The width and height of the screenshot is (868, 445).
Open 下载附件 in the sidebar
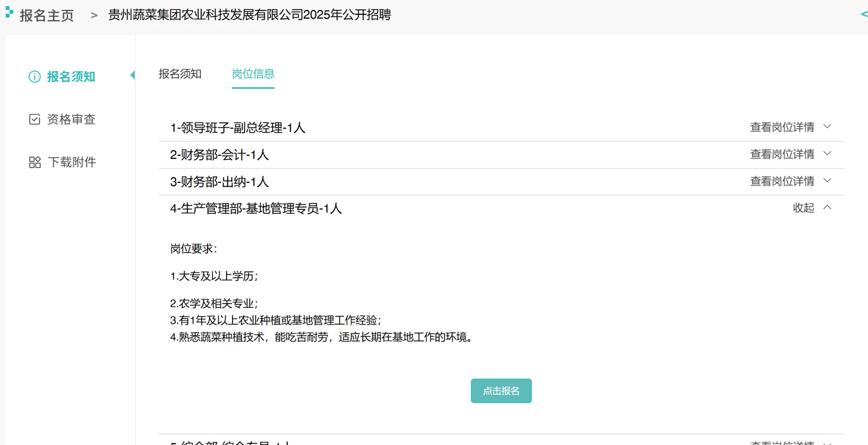tap(72, 162)
